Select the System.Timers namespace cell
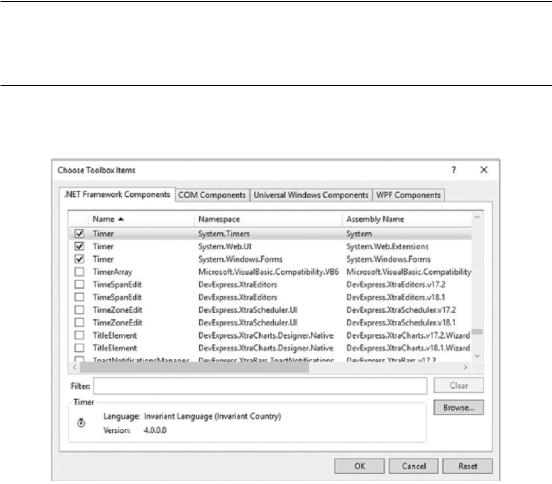 (x=224, y=234)
